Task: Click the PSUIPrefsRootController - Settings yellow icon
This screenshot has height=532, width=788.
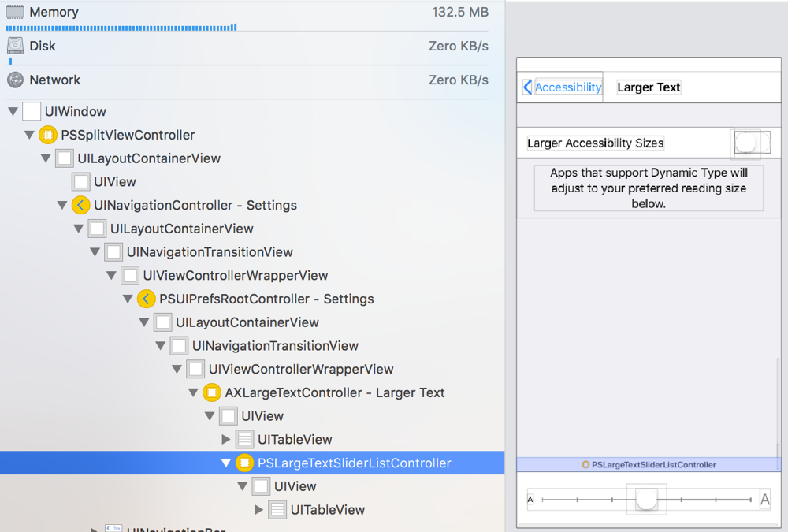Action: pyautogui.click(x=147, y=299)
